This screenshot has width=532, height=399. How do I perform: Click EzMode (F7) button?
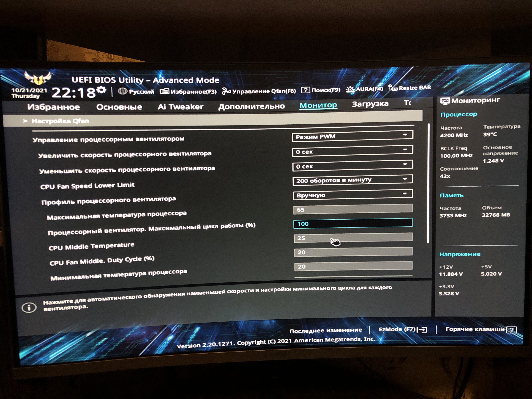tap(403, 329)
